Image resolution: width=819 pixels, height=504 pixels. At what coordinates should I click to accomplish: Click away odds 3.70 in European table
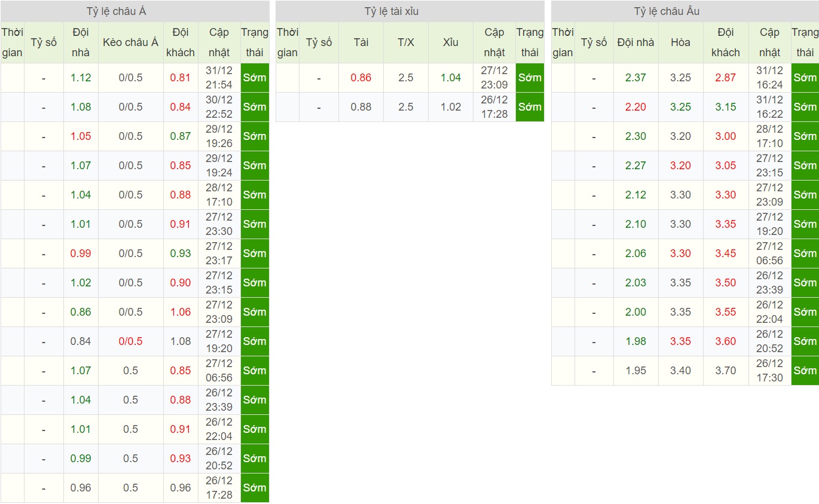726,371
